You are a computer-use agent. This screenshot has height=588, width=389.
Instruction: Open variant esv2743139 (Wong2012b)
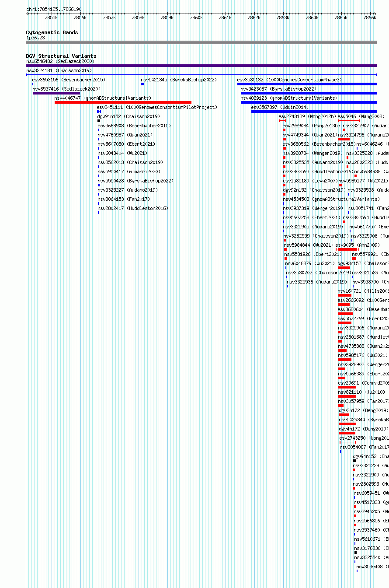[308, 116]
